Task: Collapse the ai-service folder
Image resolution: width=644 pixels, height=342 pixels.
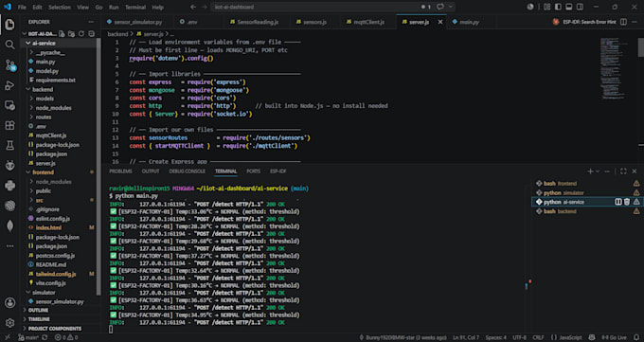Action: point(28,44)
